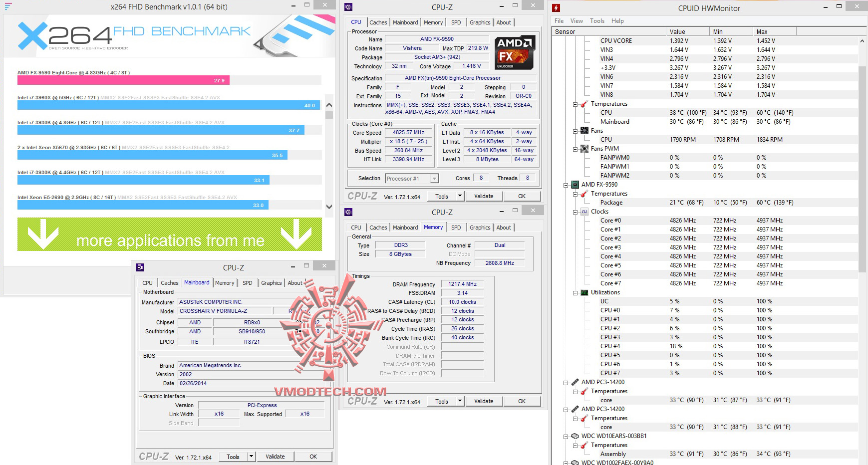Click the 'CROSSHAIR V FORMULA-Z' model field
The image size is (868, 465).
coord(225,311)
